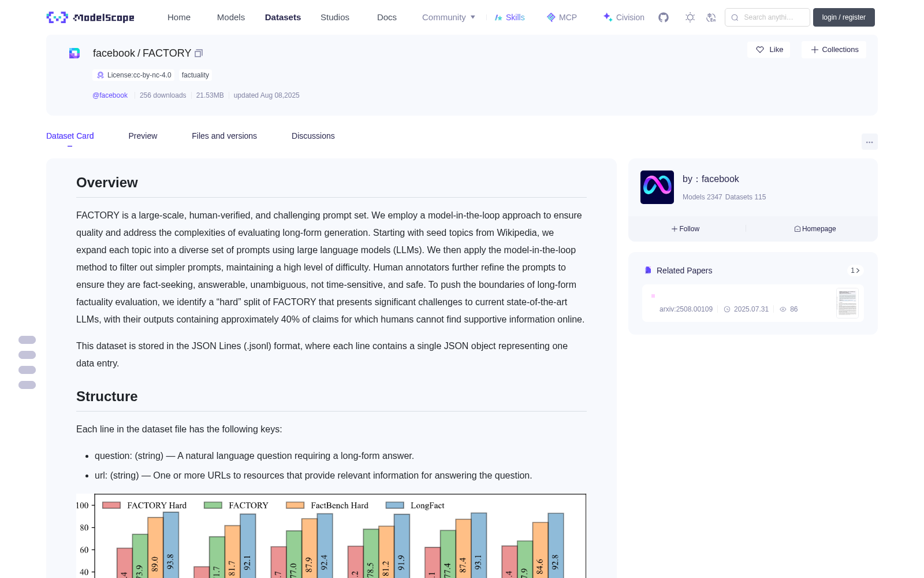Click the 'updated Aug 08,2025' text
This screenshot has height=578, width=924.
(x=267, y=95)
